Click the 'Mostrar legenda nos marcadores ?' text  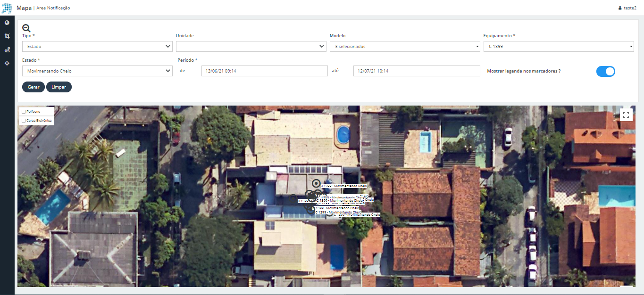tap(524, 71)
